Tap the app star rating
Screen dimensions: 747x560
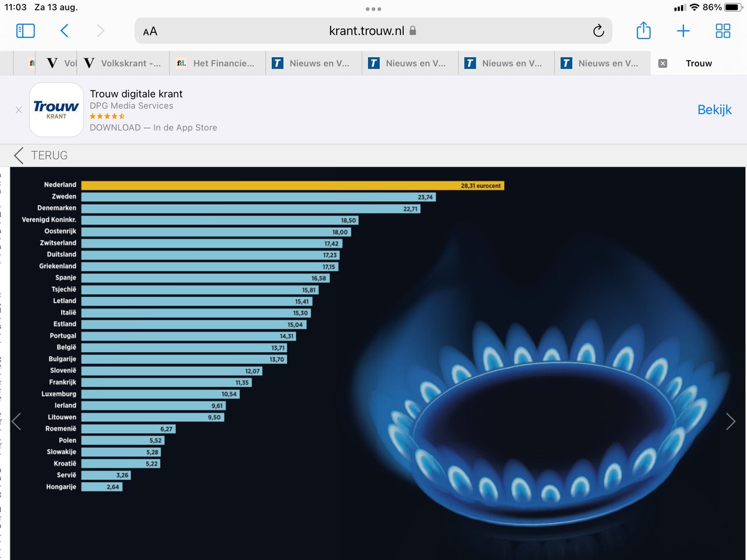pos(107,116)
